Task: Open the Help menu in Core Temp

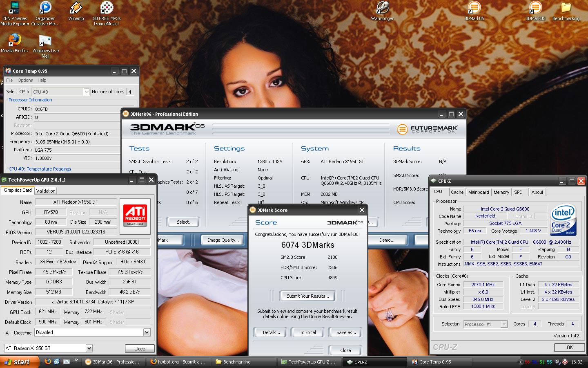Action: [x=42, y=80]
